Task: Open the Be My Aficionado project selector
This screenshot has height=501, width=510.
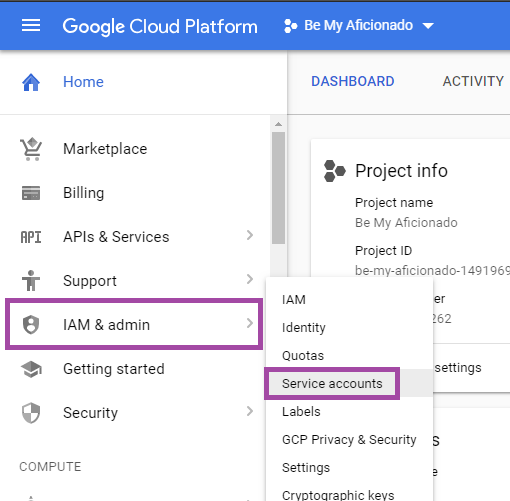Action: point(359,26)
